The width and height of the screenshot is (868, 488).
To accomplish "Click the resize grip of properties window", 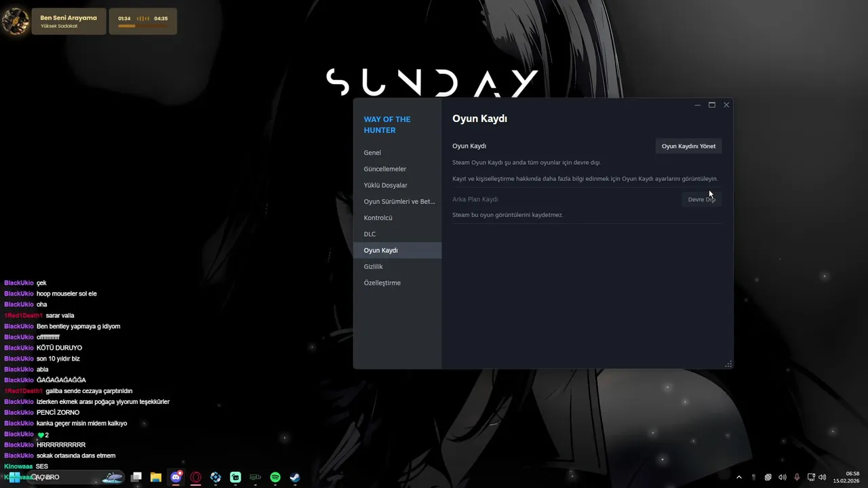I will pos(729,365).
